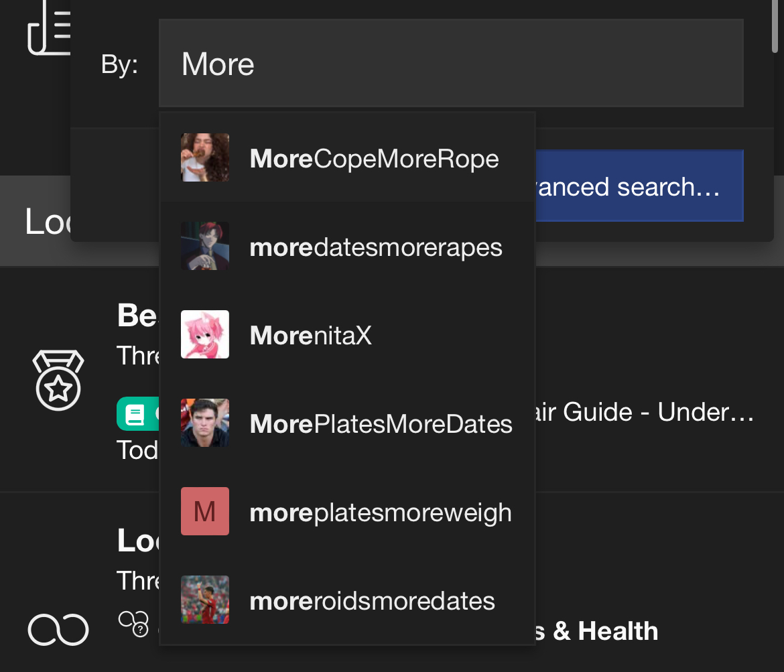
Task: Click the soccer player avatar of moreroidsmoredates
Action: point(205,600)
